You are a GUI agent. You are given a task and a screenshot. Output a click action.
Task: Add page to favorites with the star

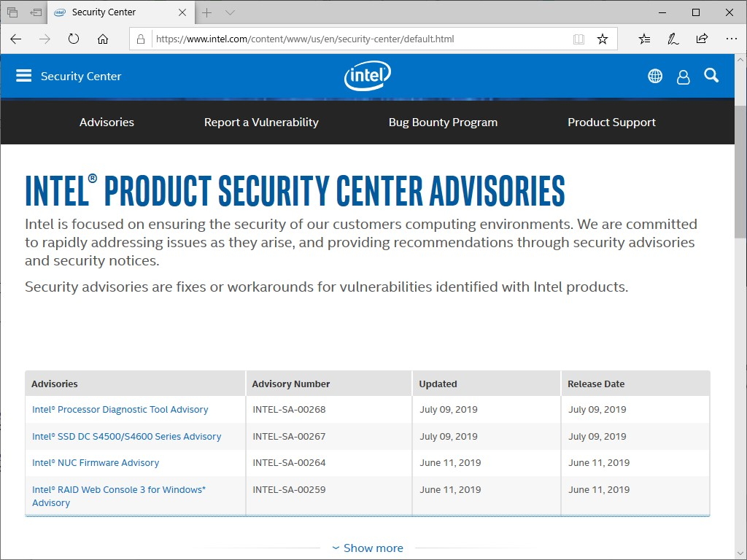[x=603, y=39]
